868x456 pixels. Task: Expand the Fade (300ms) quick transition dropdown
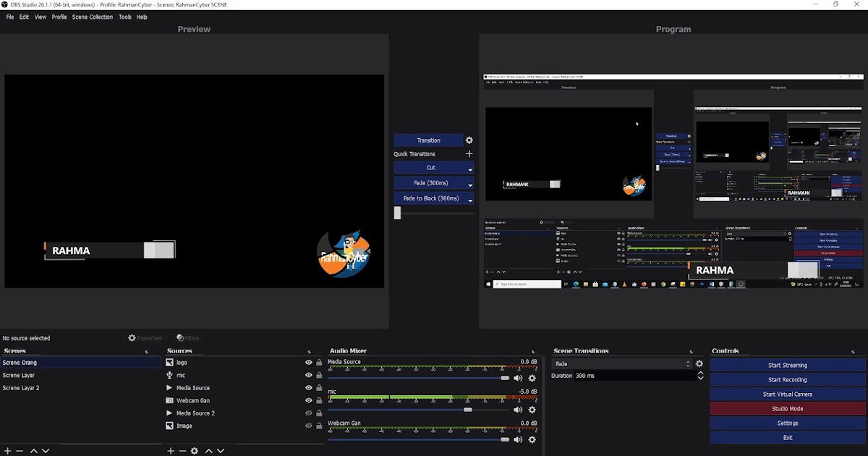pos(469,185)
